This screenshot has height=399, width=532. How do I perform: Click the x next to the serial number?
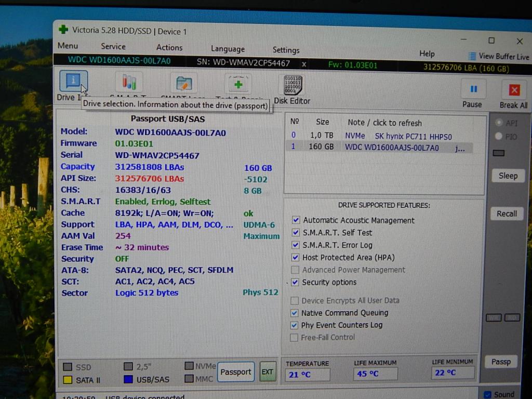tap(304, 64)
